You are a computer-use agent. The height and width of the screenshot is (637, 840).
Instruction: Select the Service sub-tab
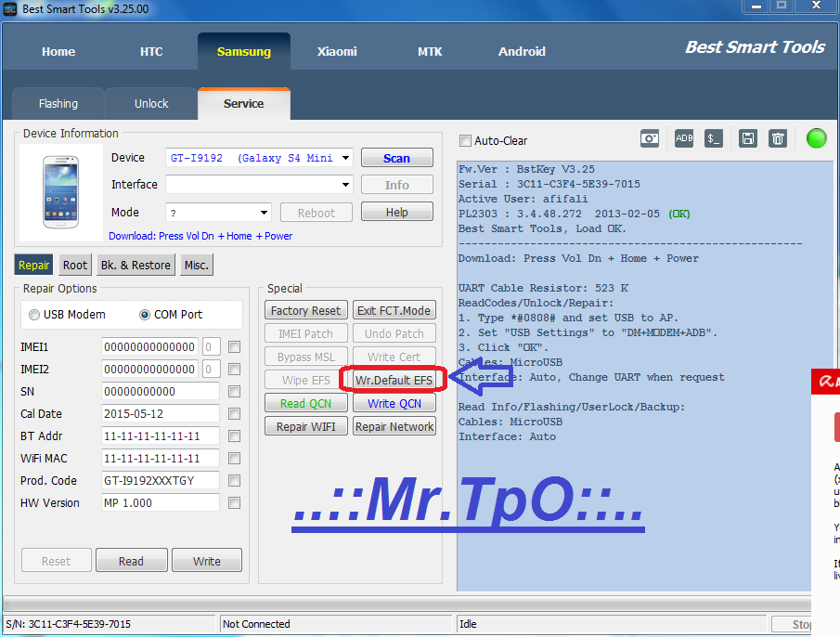click(x=244, y=103)
